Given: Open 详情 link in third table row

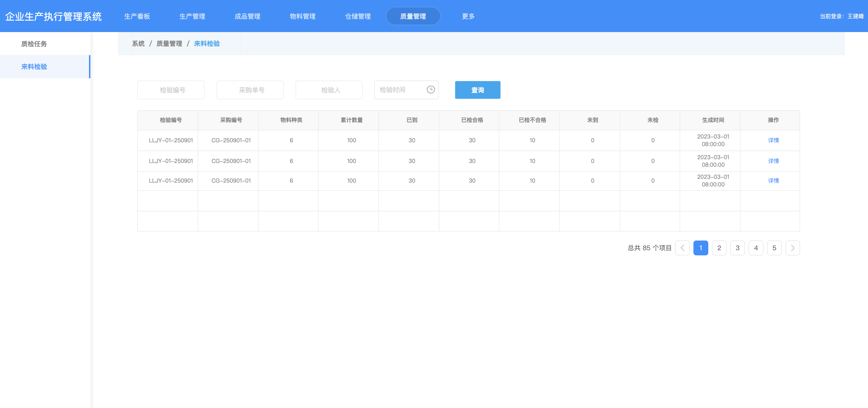Looking at the screenshot, I should coord(773,181).
